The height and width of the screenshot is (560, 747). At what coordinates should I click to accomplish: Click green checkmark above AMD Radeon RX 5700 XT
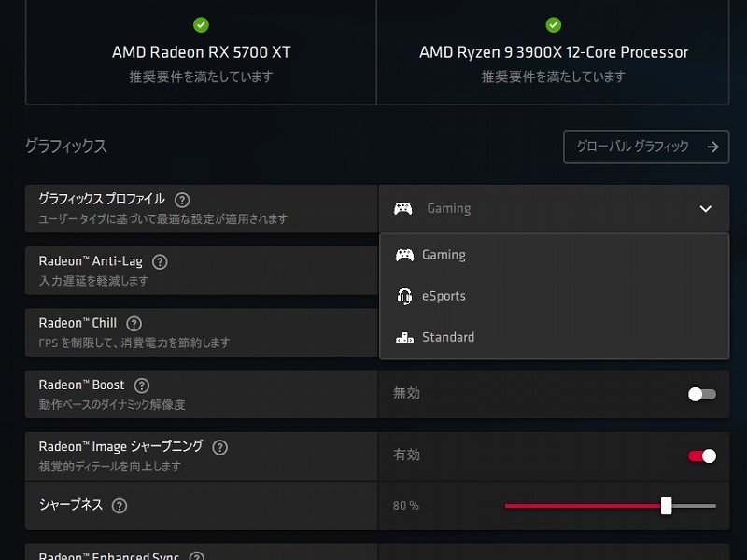tap(201, 25)
